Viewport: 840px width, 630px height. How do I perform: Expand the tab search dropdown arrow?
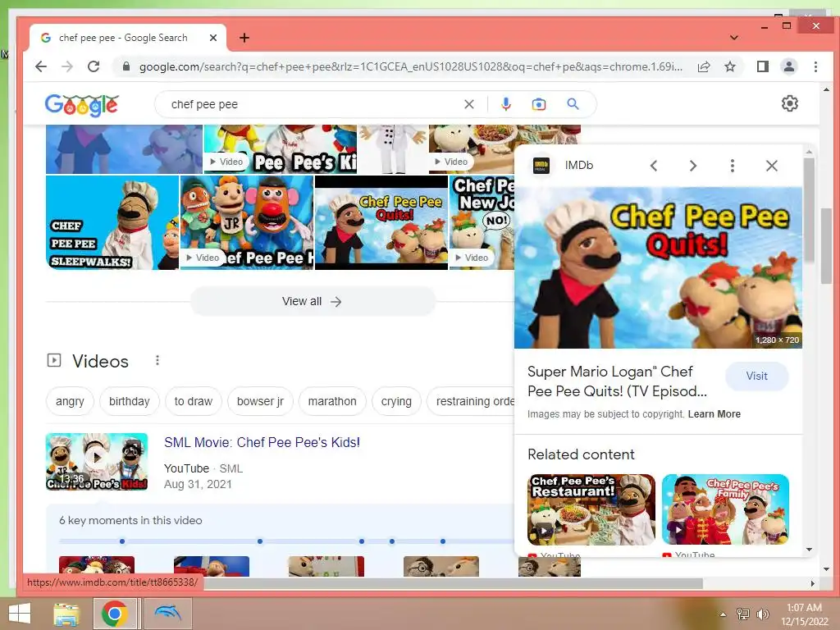[x=734, y=38]
